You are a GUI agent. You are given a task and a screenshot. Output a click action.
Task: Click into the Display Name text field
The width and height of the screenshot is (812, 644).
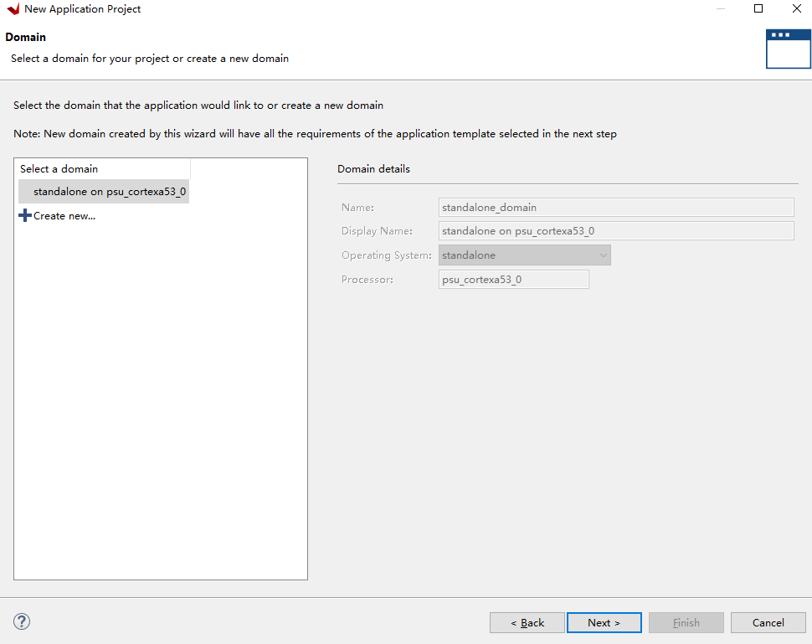(616, 231)
